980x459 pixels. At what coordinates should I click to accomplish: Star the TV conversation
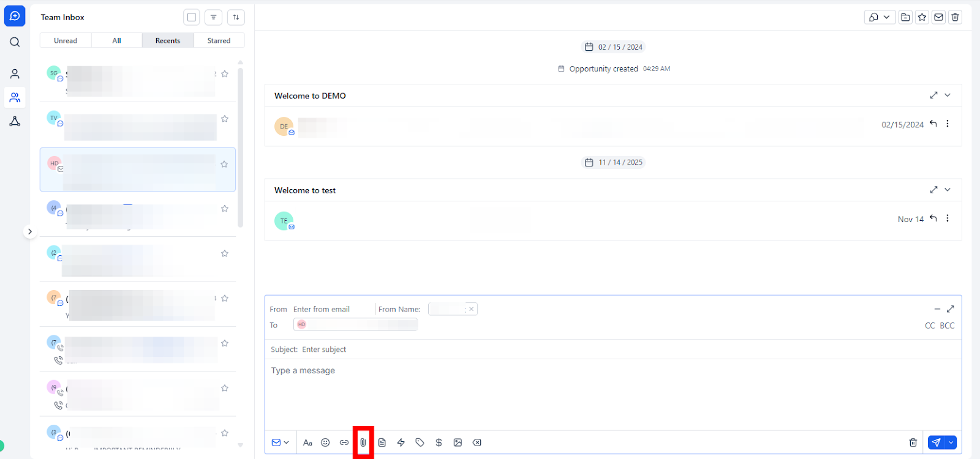(225, 119)
